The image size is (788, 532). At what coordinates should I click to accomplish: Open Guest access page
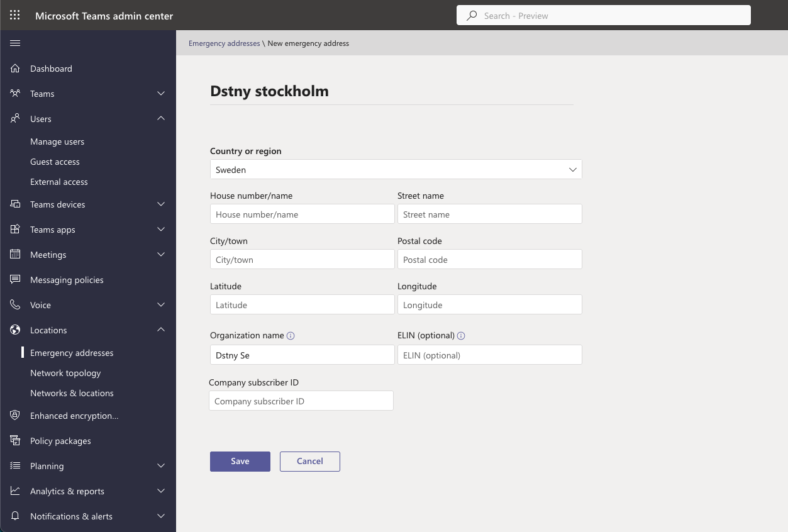click(x=55, y=162)
